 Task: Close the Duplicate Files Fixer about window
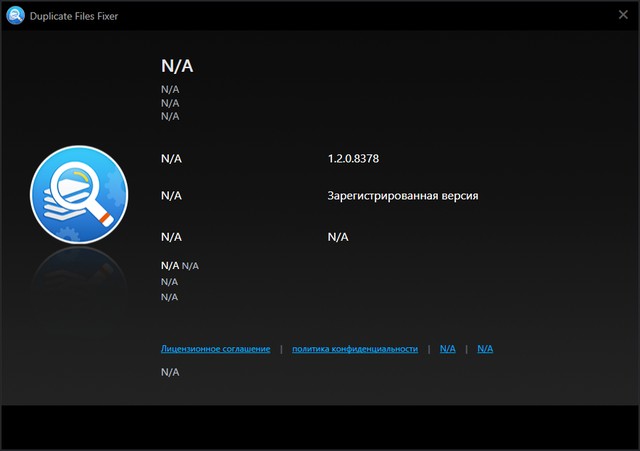click(622, 15)
